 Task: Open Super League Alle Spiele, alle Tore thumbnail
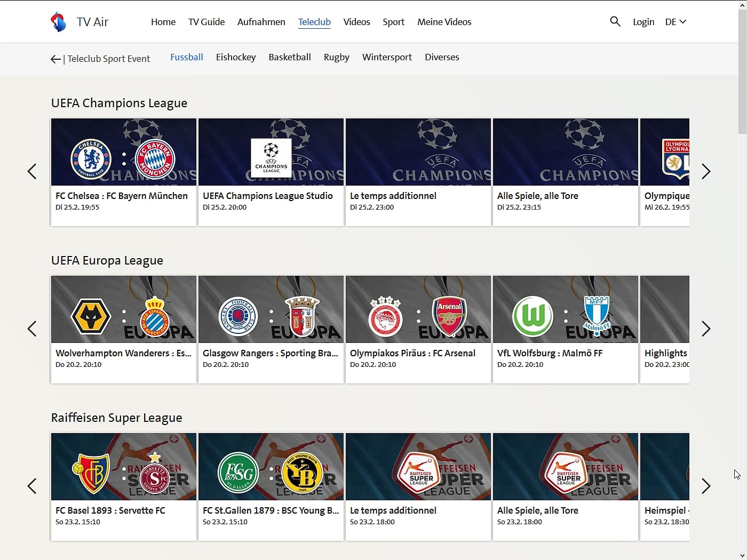pos(566,467)
